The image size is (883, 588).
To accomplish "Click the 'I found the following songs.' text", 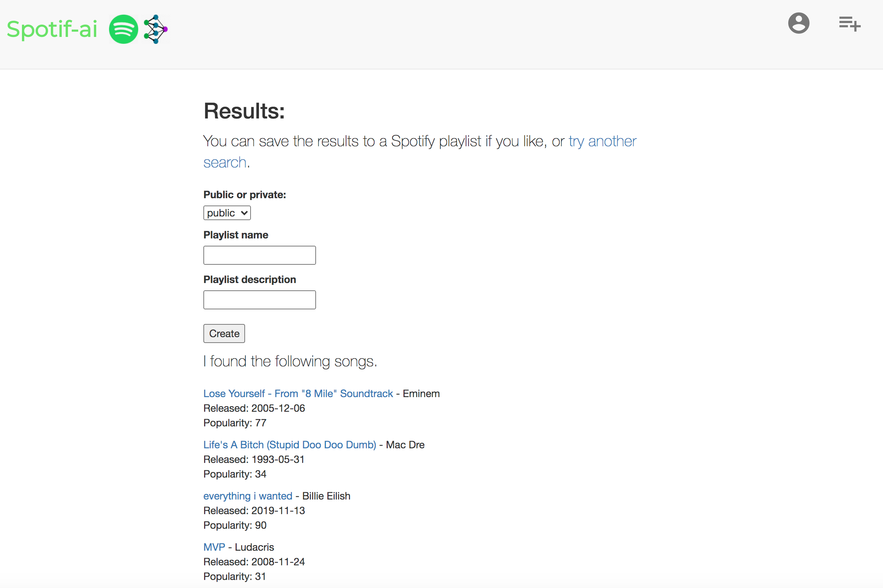I will pyautogui.click(x=290, y=362).
